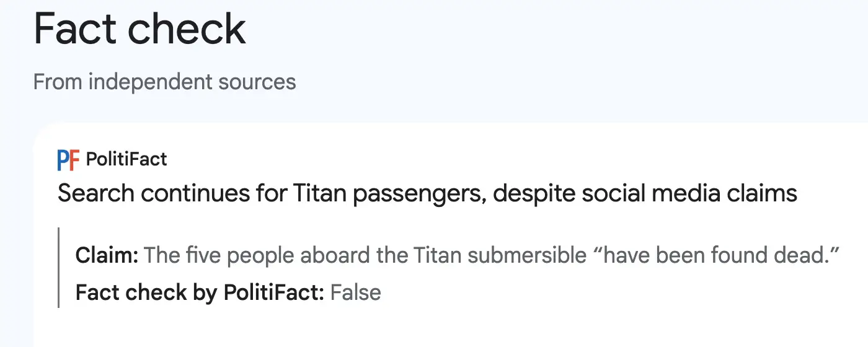Click empty white space below the False rating

tap(434, 328)
